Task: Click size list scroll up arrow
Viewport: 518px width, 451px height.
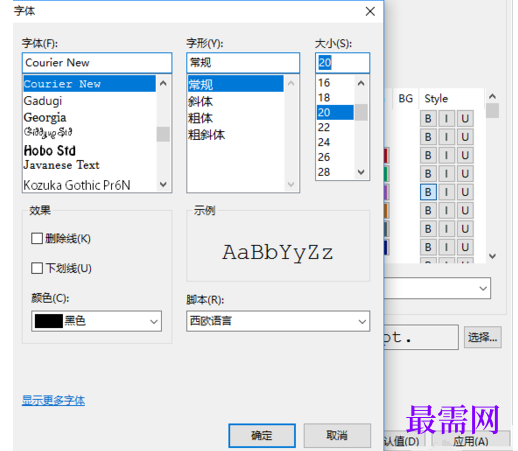Action: (x=361, y=83)
